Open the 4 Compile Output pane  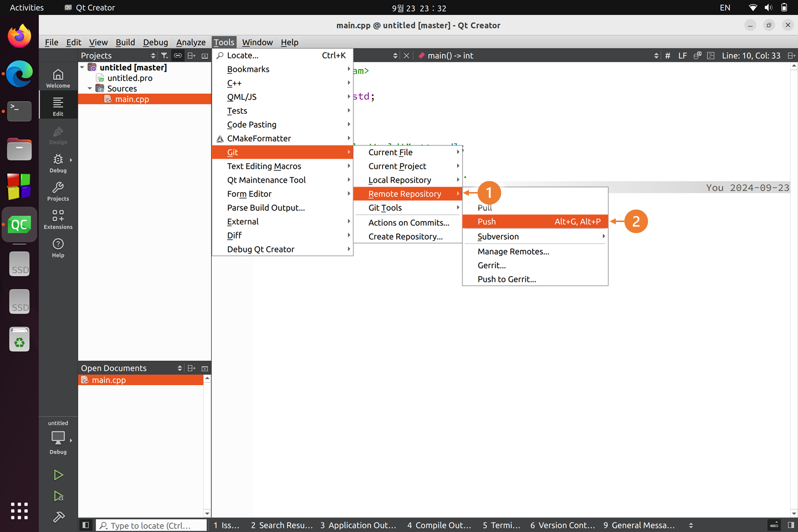(x=439, y=525)
